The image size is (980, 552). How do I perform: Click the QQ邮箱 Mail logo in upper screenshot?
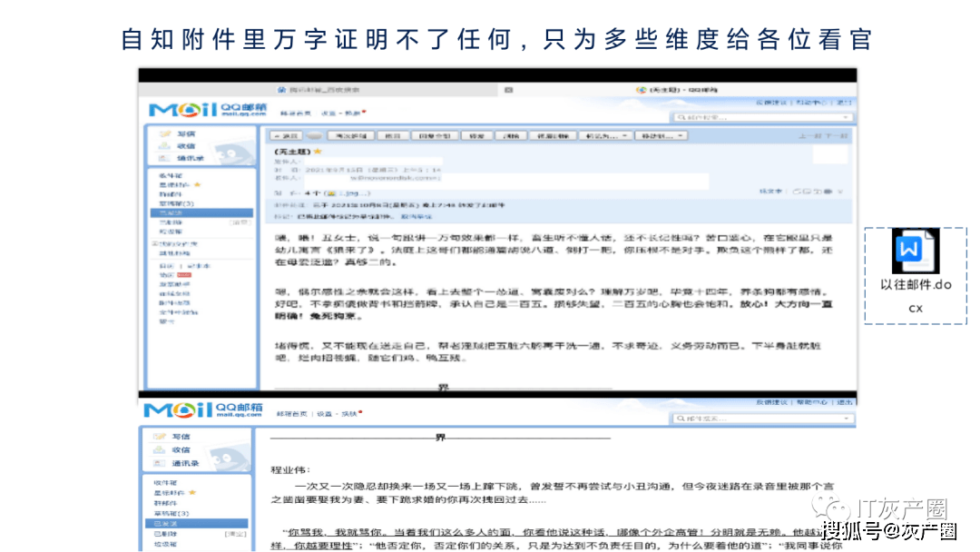[x=208, y=110]
